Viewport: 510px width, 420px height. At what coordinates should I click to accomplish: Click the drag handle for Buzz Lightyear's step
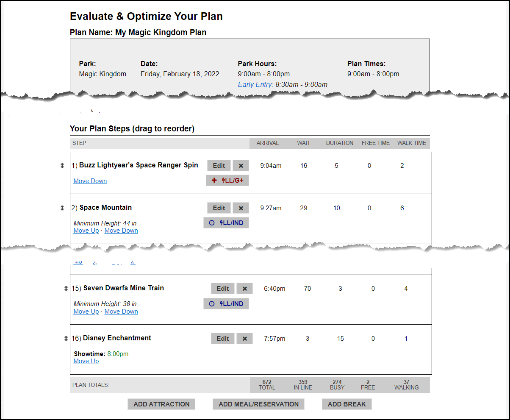pyautogui.click(x=62, y=166)
